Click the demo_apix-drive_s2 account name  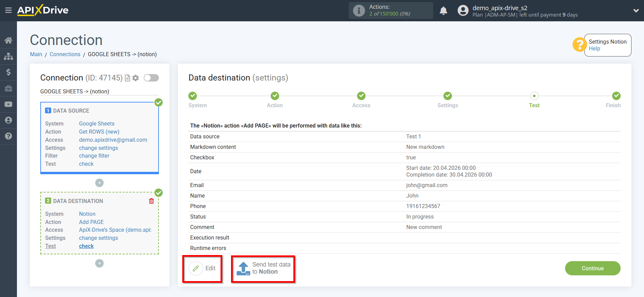tap(500, 8)
